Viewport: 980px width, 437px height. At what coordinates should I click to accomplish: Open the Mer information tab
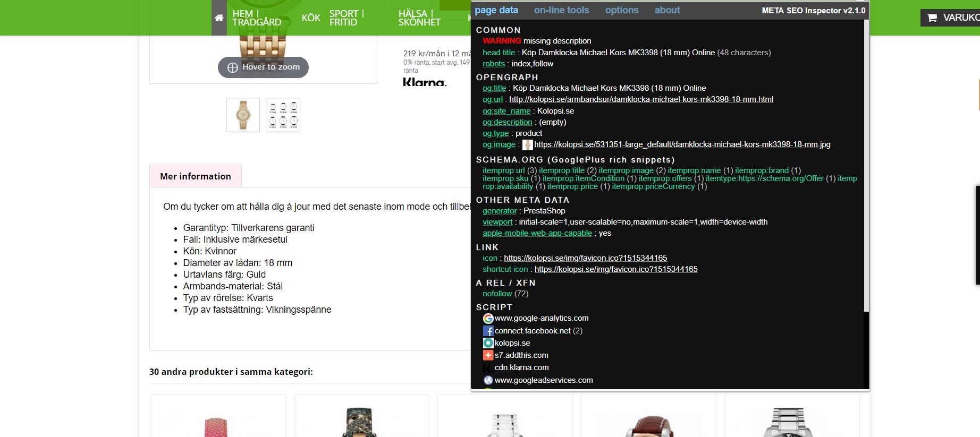coord(196,176)
